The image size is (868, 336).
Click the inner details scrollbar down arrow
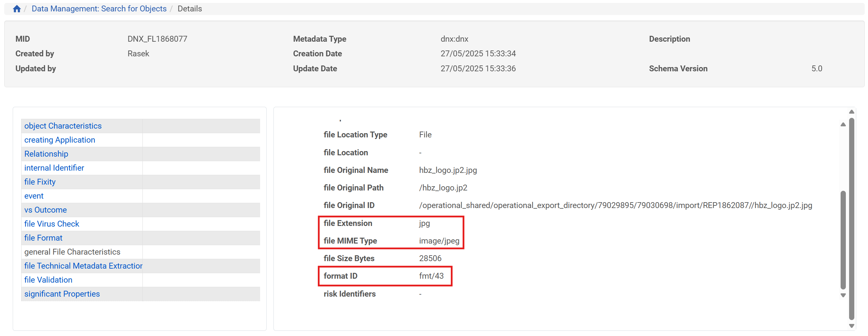tap(843, 295)
